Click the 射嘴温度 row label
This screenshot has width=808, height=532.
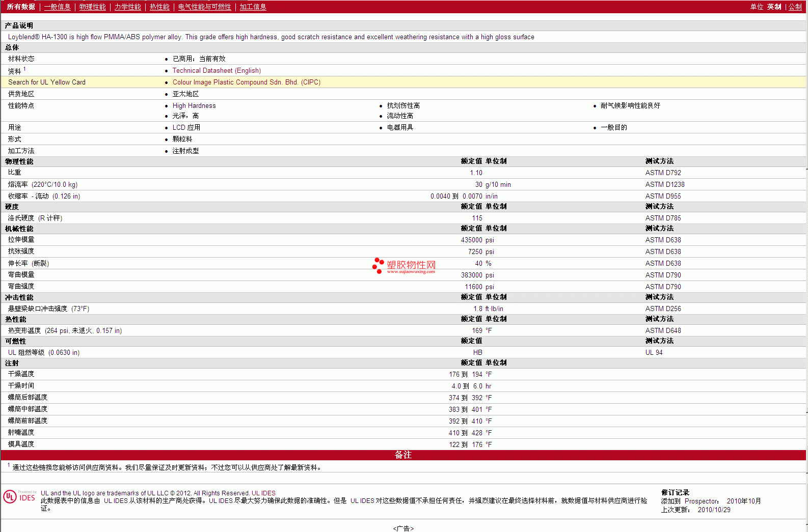click(21, 432)
